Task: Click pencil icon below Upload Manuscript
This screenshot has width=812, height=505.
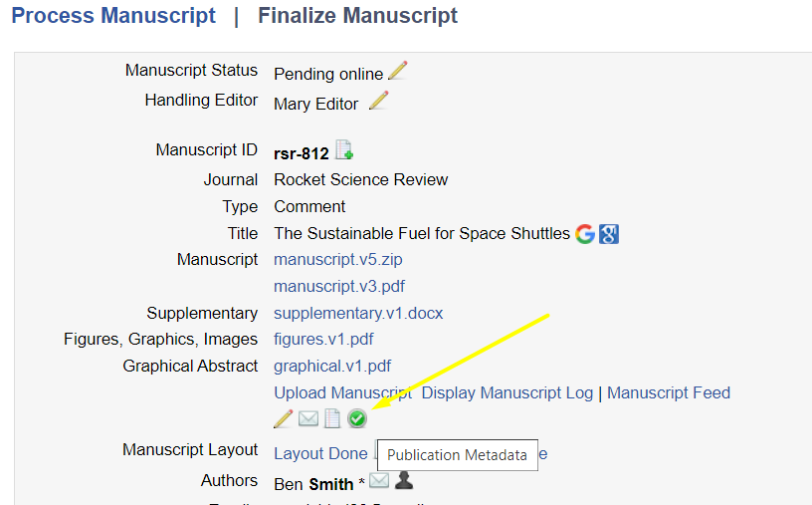Action: point(284,419)
